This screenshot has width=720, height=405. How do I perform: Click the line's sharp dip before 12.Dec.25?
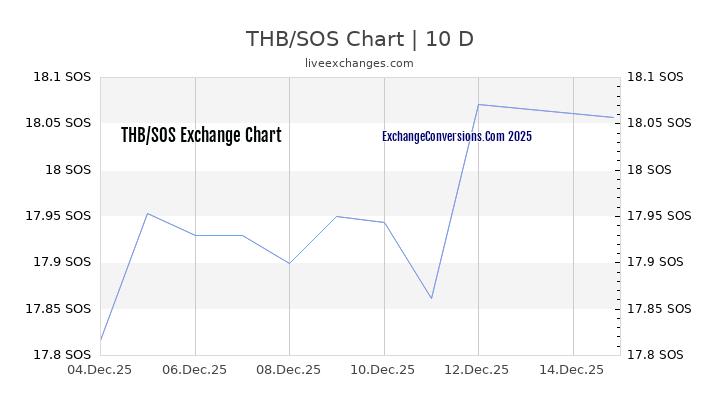click(431, 298)
